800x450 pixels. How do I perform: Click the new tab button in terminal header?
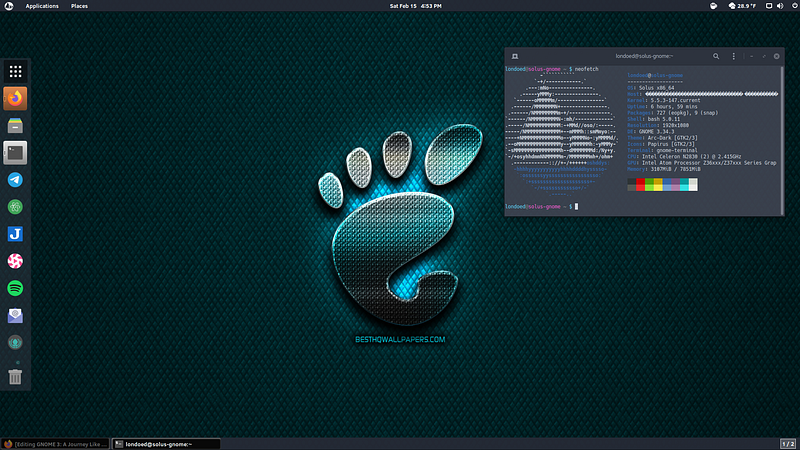point(514,56)
